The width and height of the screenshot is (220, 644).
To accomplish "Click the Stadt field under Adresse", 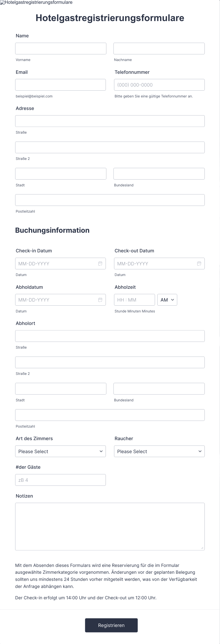I will click(61, 174).
